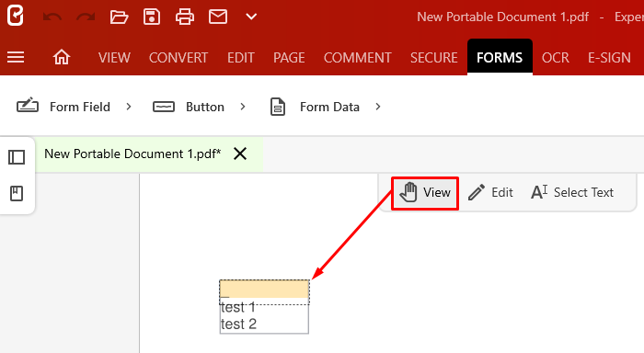The height and width of the screenshot is (353, 644).
Task: Expand the Form Data options chevron
Action: point(378,107)
